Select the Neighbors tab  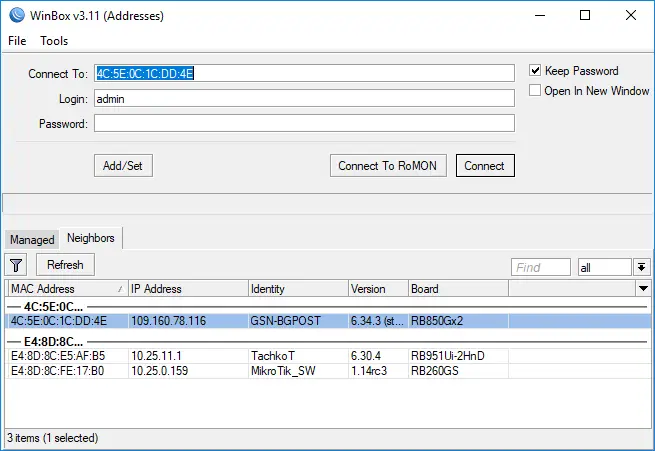point(91,238)
